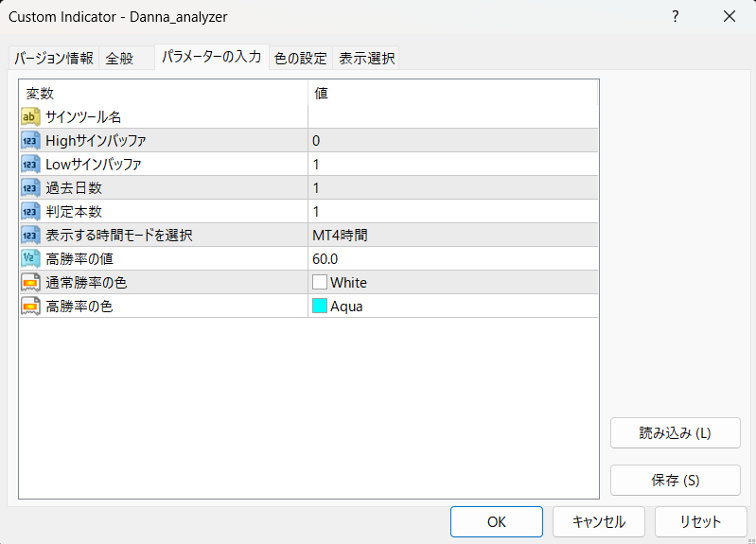This screenshot has width=756, height=544.
Task: Select the color icon beside 高勝率の色
Action: pyautogui.click(x=30, y=306)
